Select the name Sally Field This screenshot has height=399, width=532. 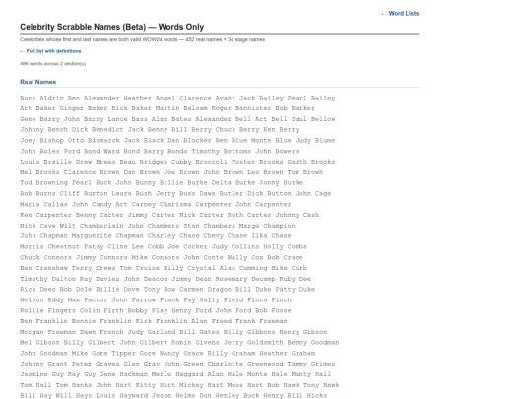222,300
